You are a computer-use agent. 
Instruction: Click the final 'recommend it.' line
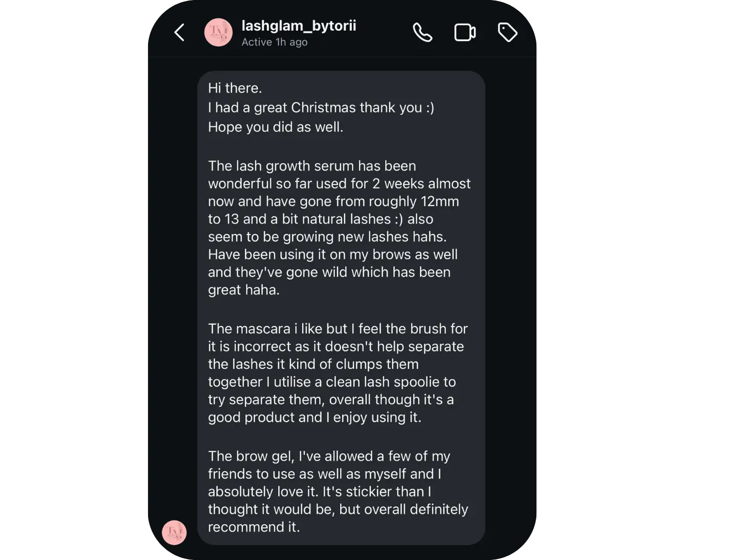(254, 527)
